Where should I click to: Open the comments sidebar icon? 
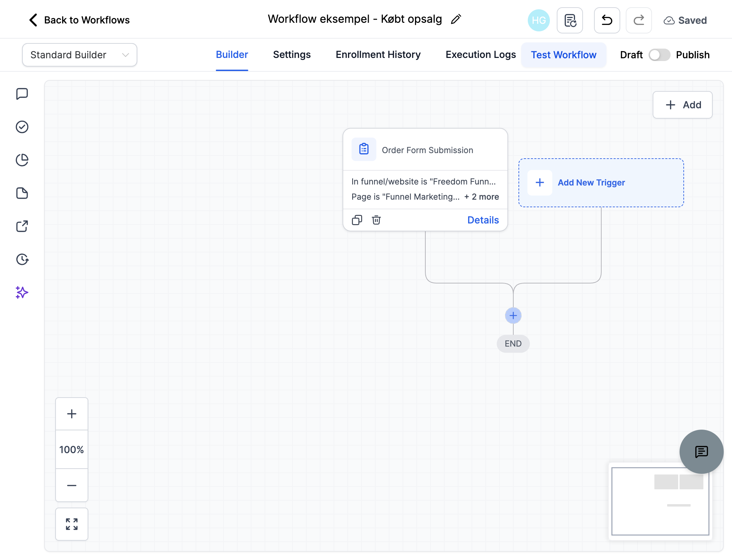pyautogui.click(x=22, y=94)
